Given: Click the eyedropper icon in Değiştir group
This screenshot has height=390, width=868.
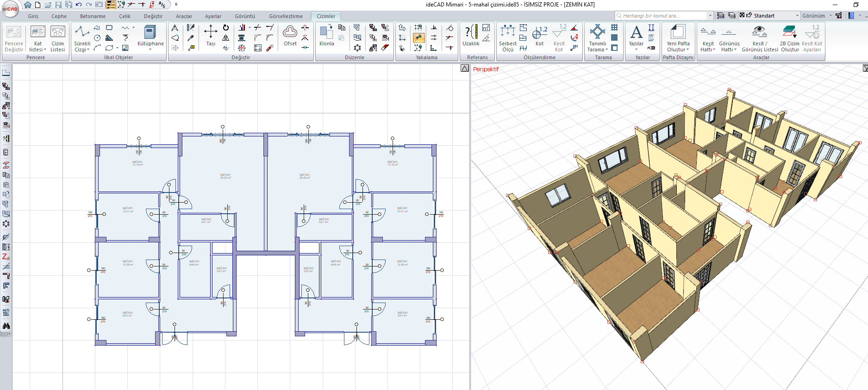Looking at the screenshot, I should coord(190,38).
